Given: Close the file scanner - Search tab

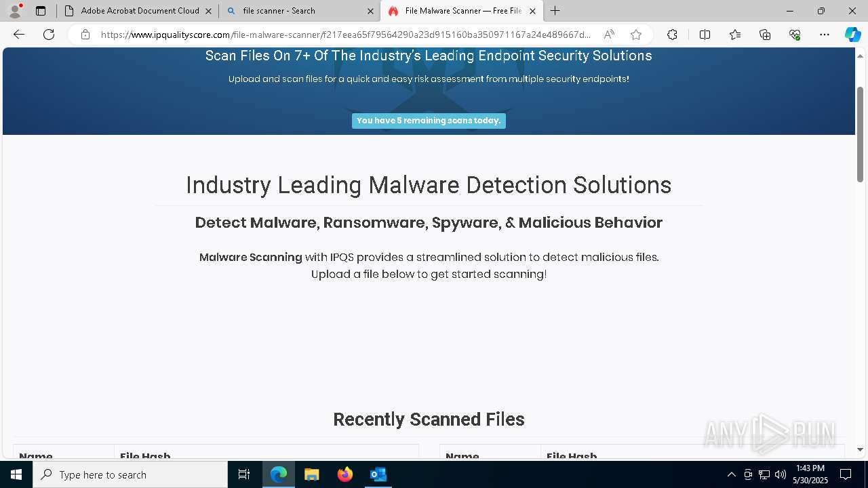Looking at the screenshot, I should click(370, 11).
